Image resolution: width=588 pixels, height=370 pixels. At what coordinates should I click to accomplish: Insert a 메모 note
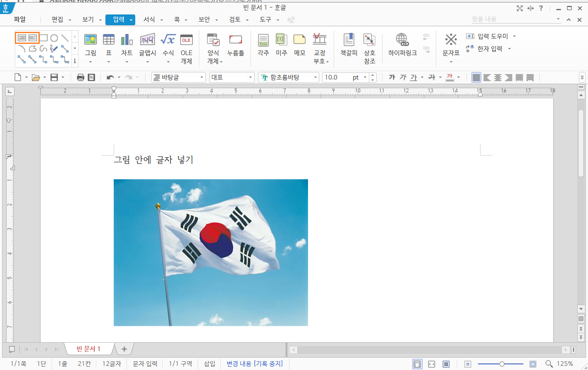point(300,44)
